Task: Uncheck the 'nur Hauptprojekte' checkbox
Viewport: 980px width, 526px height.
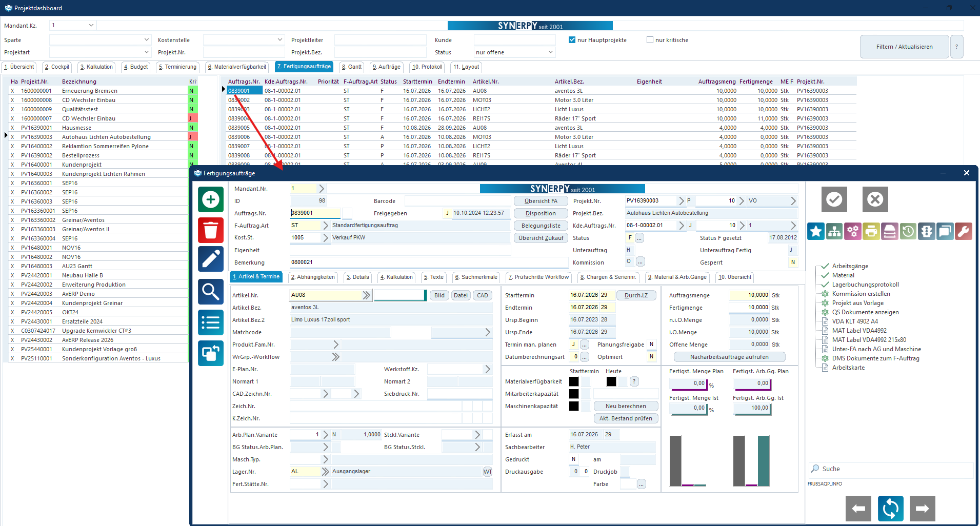Action: [572, 40]
